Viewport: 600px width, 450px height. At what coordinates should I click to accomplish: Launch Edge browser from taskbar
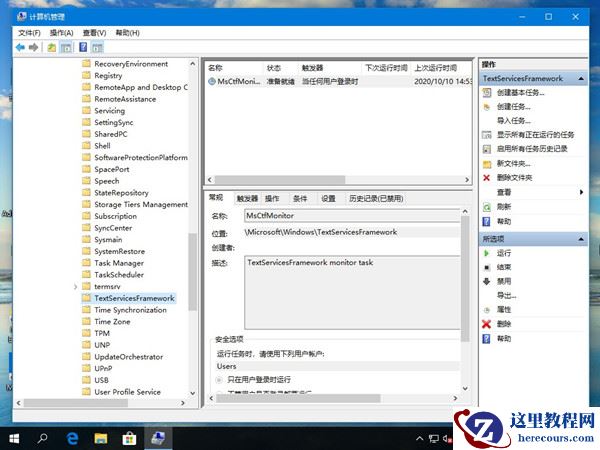tap(72, 438)
